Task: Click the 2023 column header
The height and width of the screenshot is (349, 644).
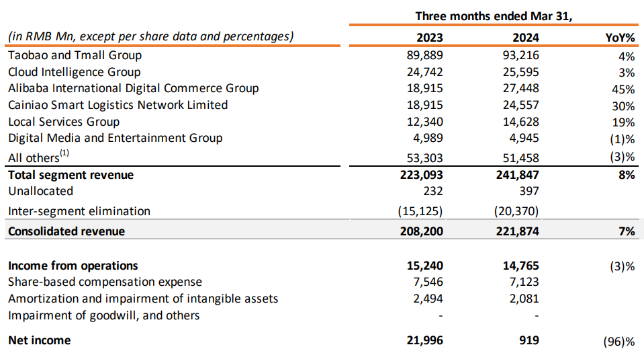Action: tap(430, 38)
